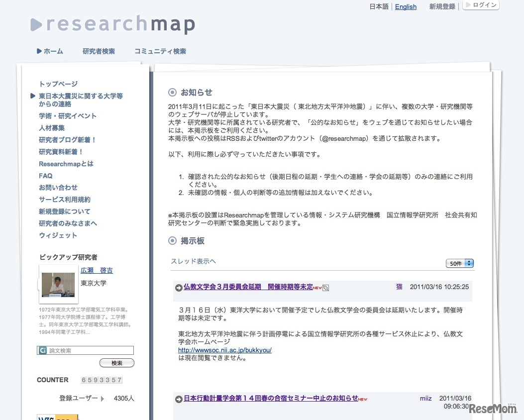
Task: Click the circle icon next to お知らせ heading
Action: click(173, 92)
